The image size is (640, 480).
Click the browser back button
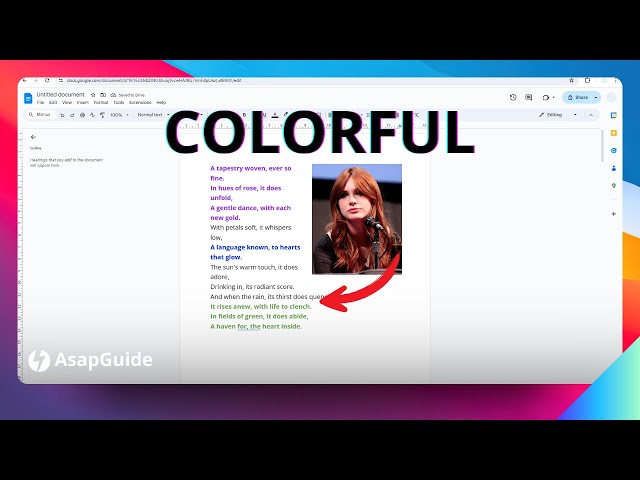coord(25,81)
